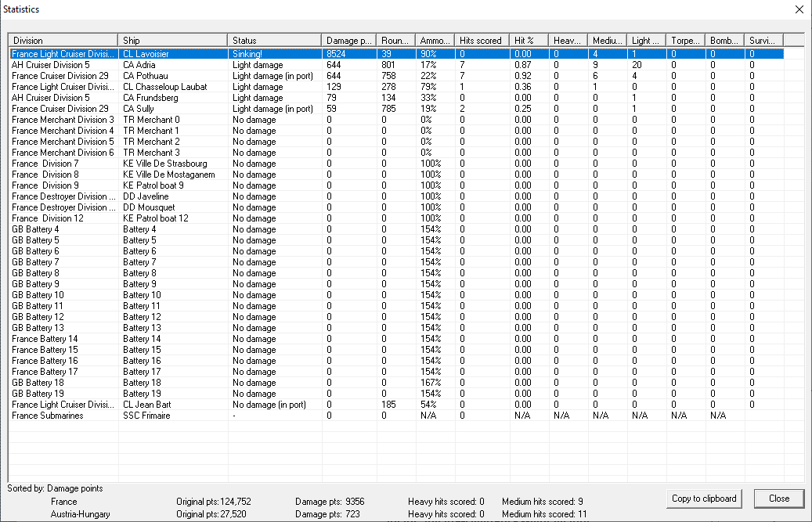Sort by the Damage points column header
812x522 pixels.
tap(349, 41)
